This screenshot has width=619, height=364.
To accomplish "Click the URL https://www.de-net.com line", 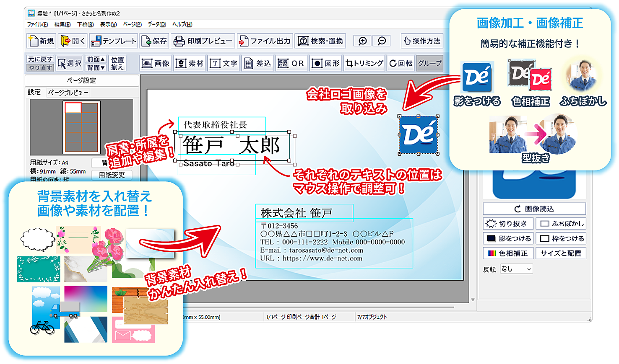I will [311, 258].
